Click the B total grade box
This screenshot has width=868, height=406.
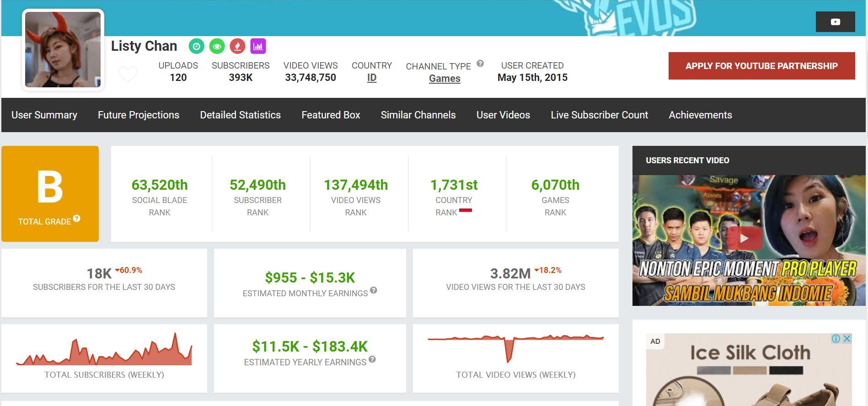click(x=50, y=194)
